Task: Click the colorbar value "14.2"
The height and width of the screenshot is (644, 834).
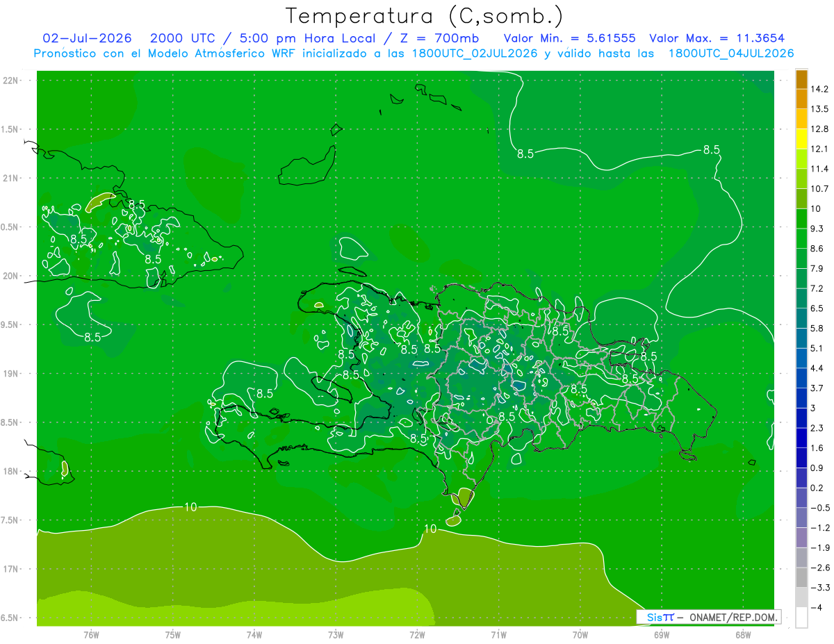Action: (x=819, y=89)
